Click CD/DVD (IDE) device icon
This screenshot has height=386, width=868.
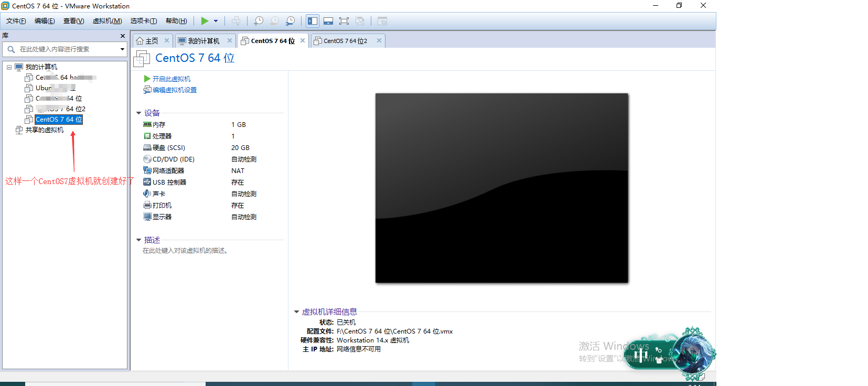point(147,159)
